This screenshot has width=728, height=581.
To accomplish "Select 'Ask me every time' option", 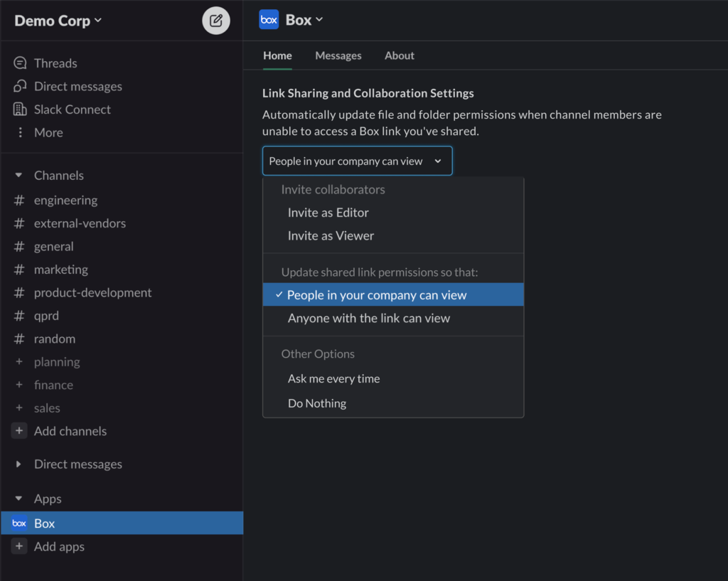I will [333, 378].
